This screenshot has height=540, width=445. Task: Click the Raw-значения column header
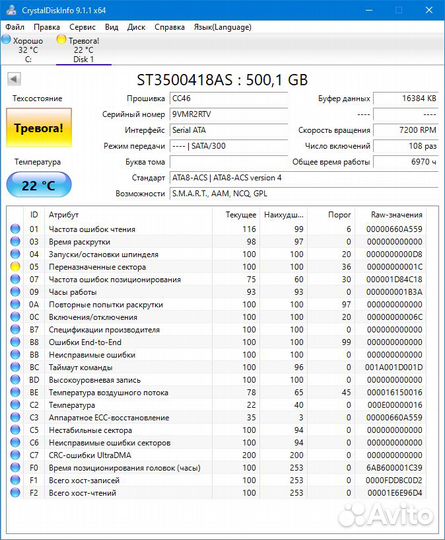[391, 215]
